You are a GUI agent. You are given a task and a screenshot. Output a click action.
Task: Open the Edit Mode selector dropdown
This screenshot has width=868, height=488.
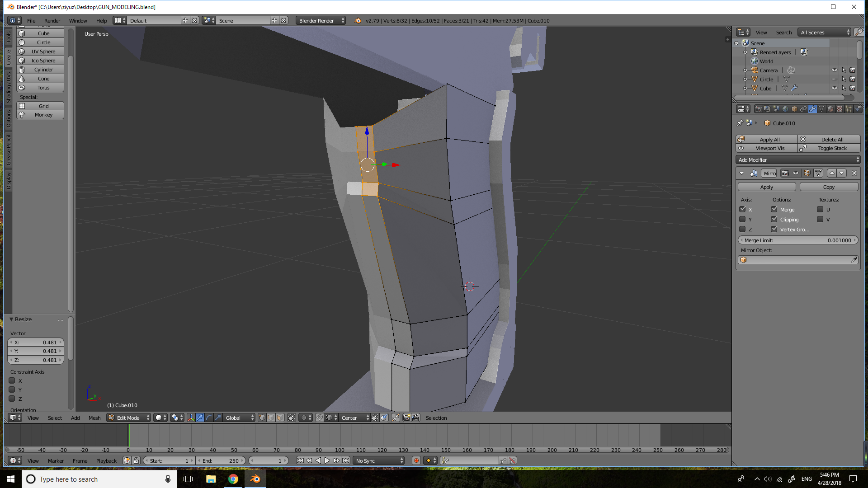129,418
